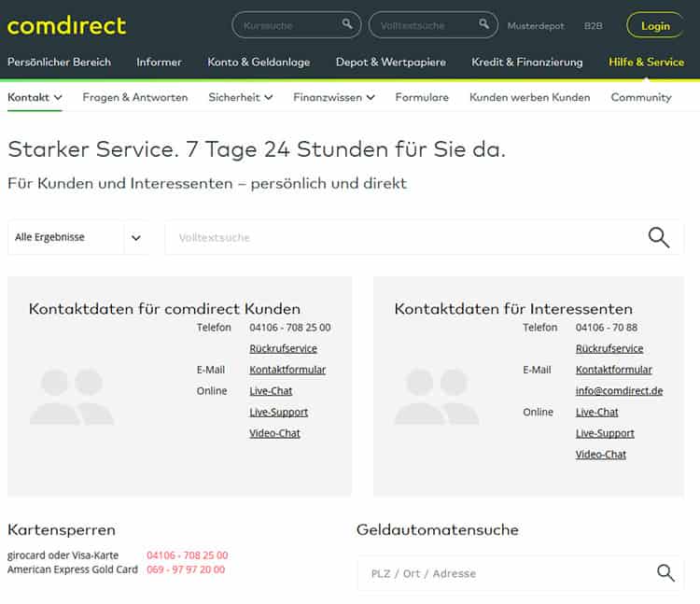Screen dimensions: 700x604
Task: Click the Login button
Action: (655, 26)
